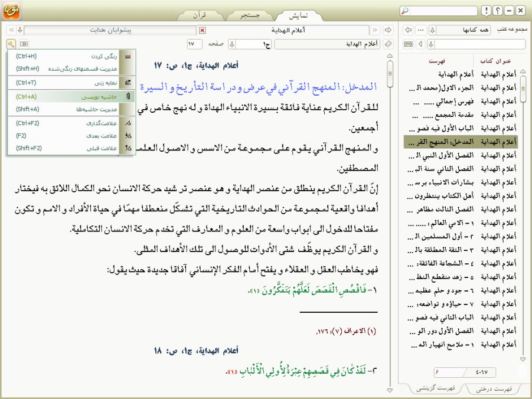The width and height of the screenshot is (532, 399).
Task: Select 'نمایه زنی' (Ctrl+T) menu item
Action: 71,83
